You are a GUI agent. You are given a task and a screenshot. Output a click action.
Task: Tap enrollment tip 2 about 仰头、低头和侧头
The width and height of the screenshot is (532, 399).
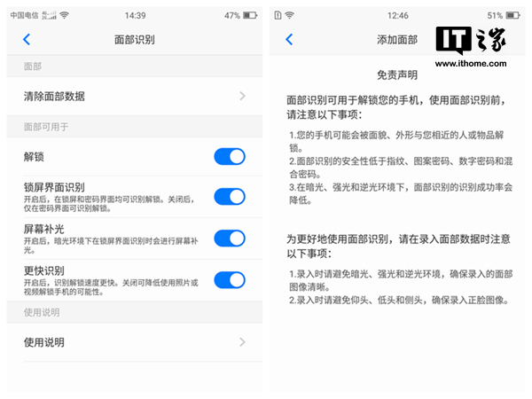tap(399, 301)
